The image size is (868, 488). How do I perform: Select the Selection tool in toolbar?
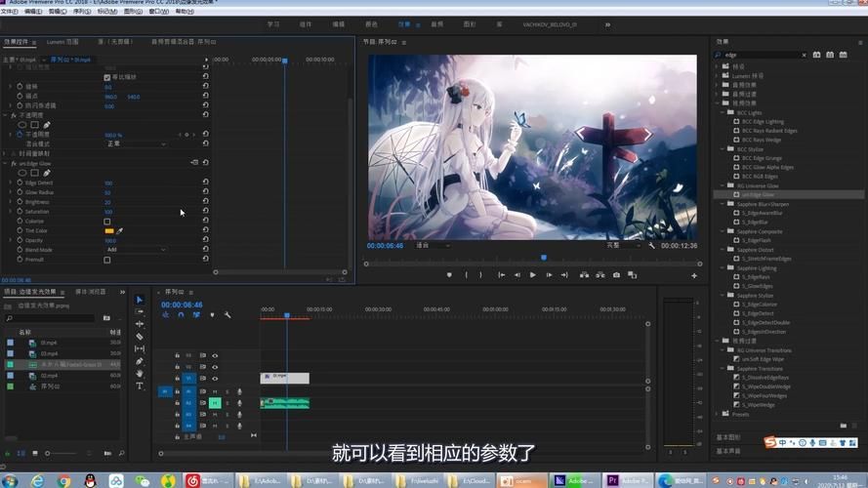click(140, 300)
